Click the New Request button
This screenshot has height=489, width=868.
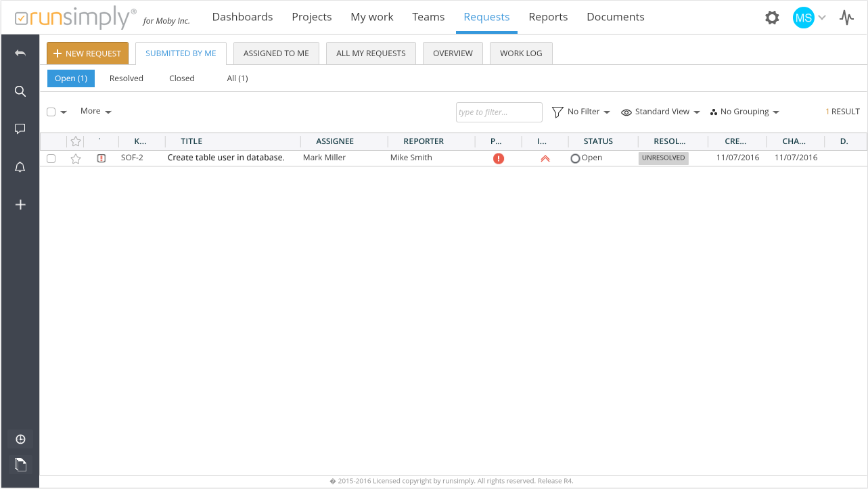(x=87, y=53)
